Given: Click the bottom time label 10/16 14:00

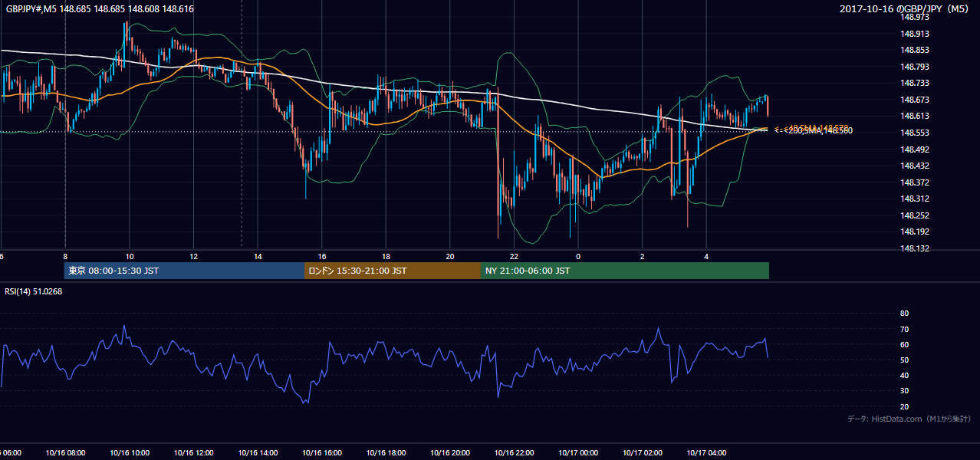Looking at the screenshot, I should coord(258,452).
